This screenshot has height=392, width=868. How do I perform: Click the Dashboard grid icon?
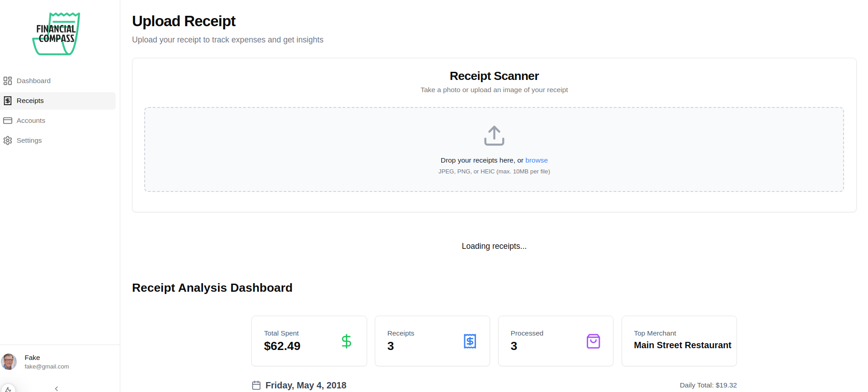tap(8, 81)
